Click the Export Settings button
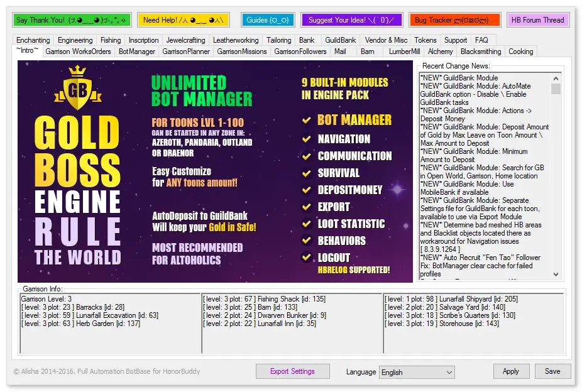 [292, 371]
